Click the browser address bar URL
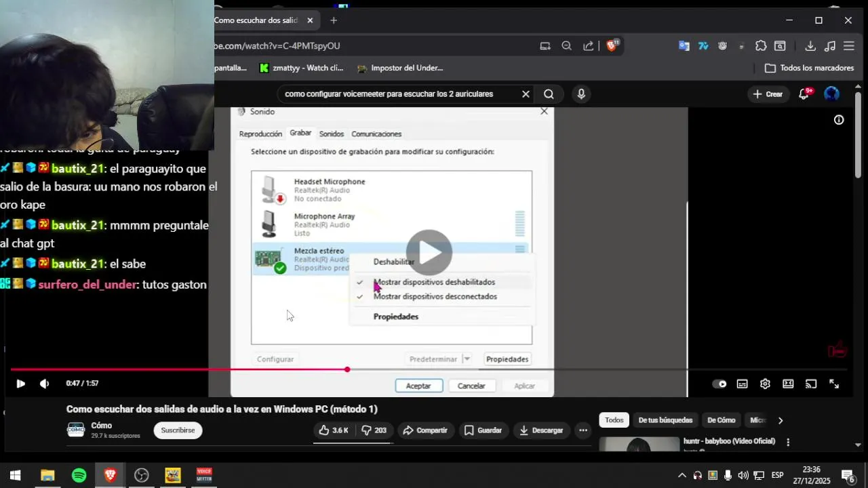Viewport: 868px width, 488px height. [x=277, y=46]
